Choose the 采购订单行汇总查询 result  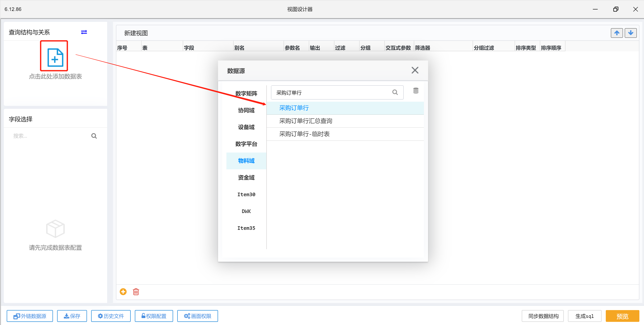345,121
